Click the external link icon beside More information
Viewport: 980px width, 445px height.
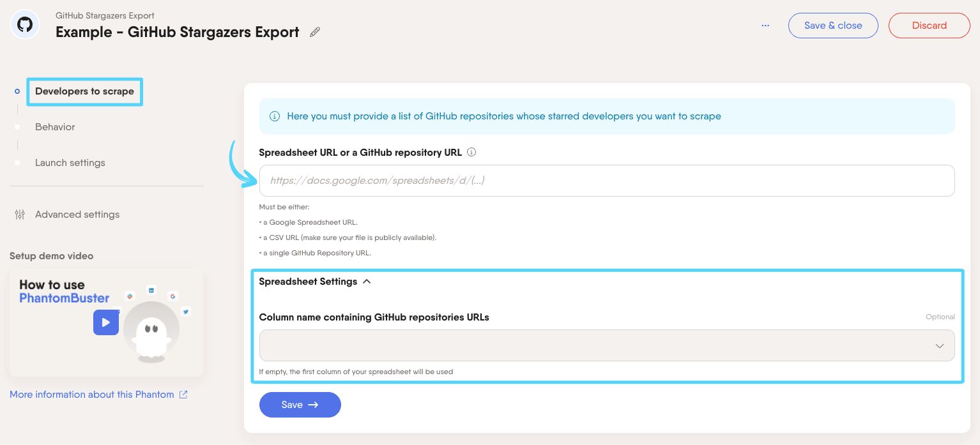(x=183, y=395)
